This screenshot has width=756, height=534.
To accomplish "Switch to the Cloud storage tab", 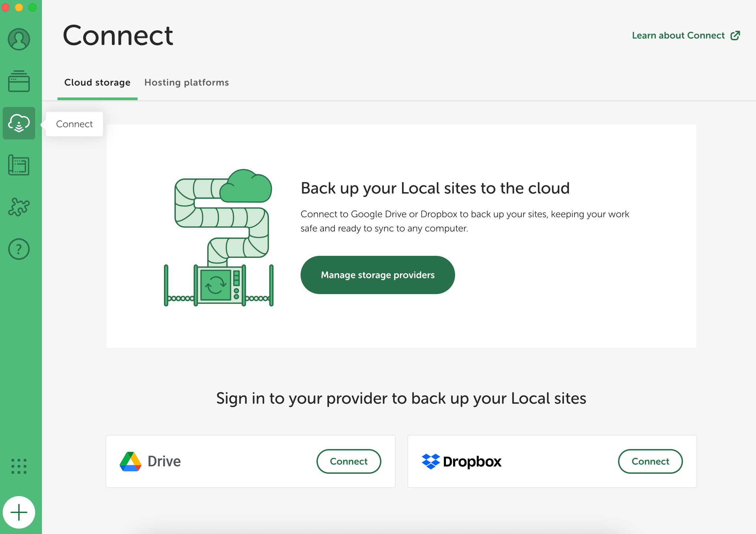I will coord(97,83).
